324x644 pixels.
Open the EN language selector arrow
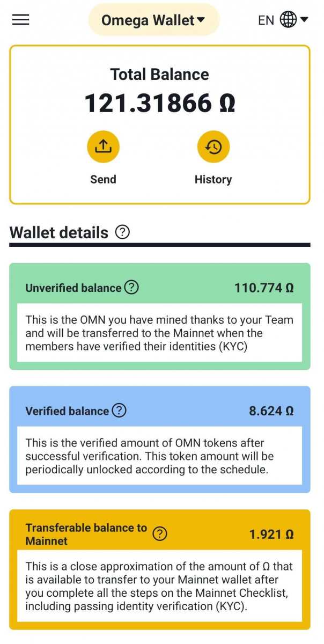304,20
